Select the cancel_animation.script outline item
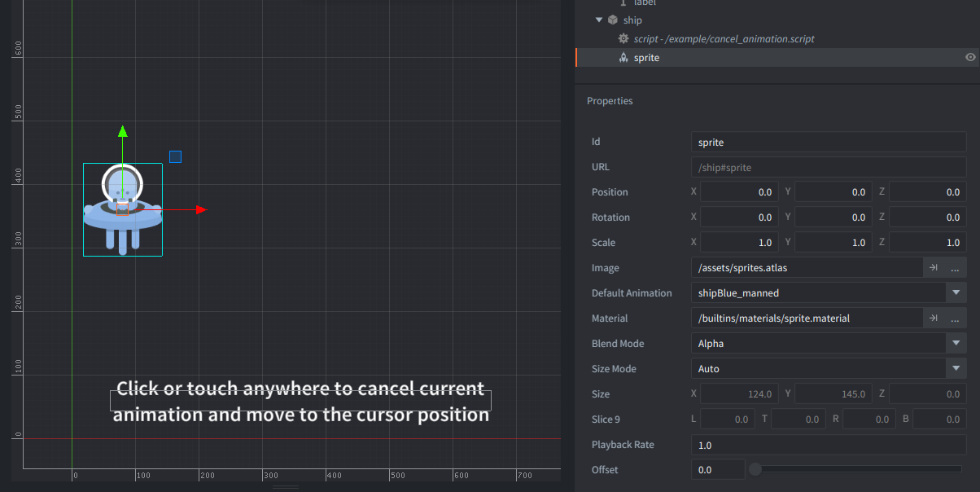This screenshot has width=980, height=492. click(x=724, y=38)
